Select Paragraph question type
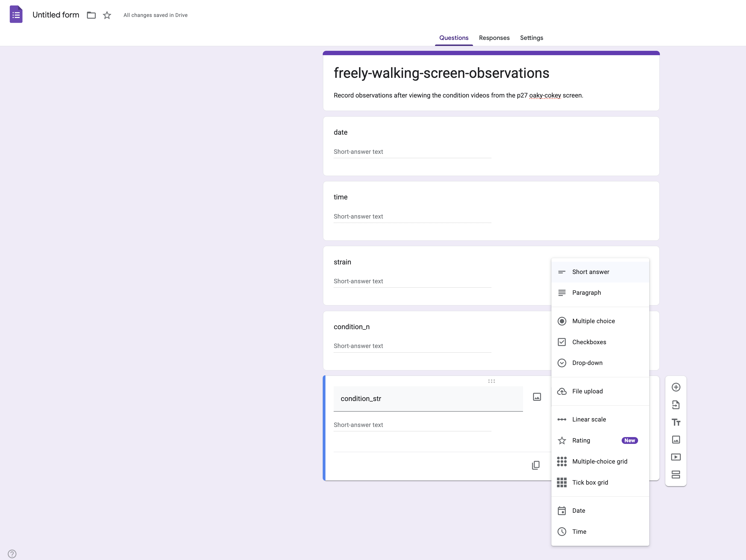This screenshot has height=560, width=746. tap(600, 293)
